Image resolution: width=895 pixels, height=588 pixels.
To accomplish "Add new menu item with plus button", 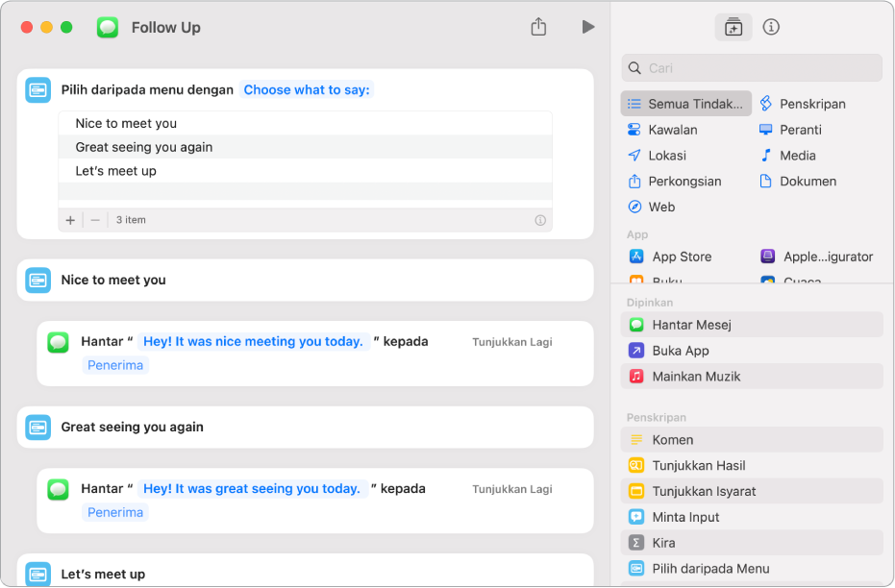I will pos(70,220).
